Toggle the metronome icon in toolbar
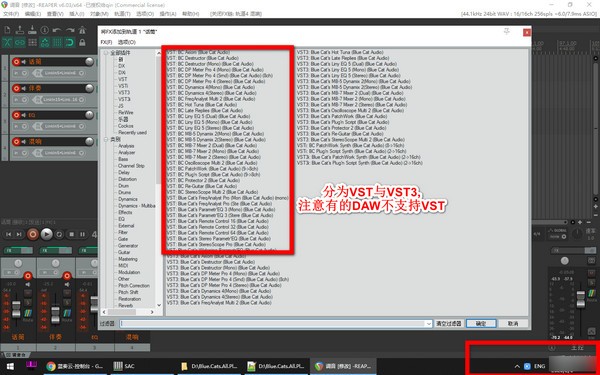 pyautogui.click(x=82, y=30)
